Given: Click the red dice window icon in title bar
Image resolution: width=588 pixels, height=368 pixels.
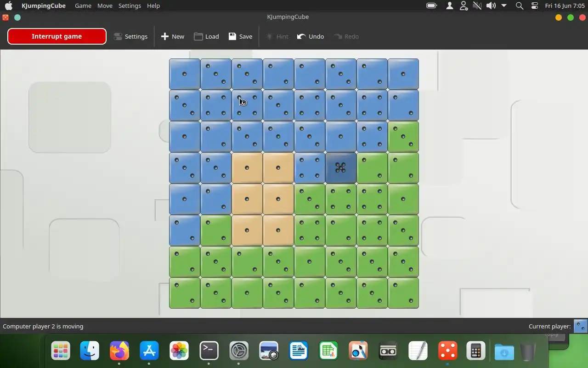Looking at the screenshot, I should (6, 17).
